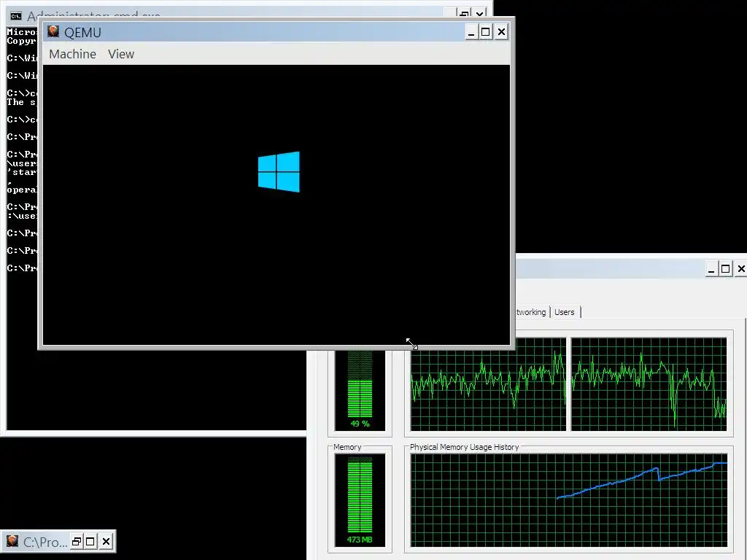
Task: Click the right CPU usage history graph
Action: (649, 384)
